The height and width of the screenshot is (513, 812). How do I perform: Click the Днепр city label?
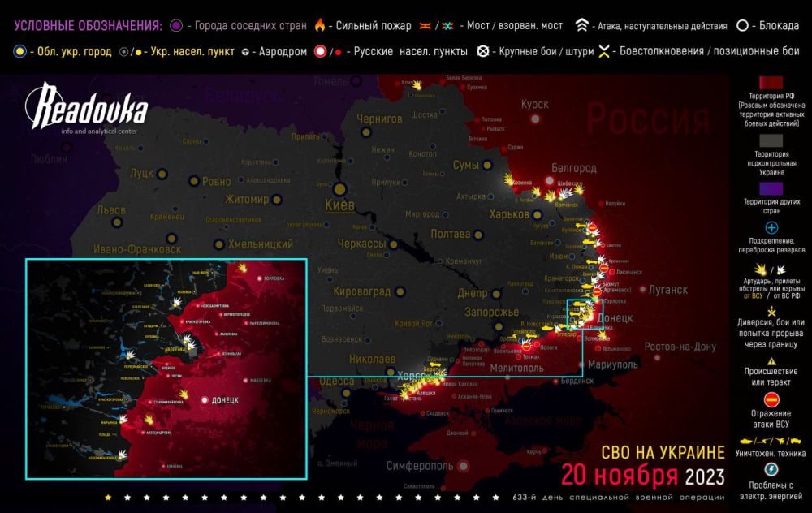pos(473,294)
